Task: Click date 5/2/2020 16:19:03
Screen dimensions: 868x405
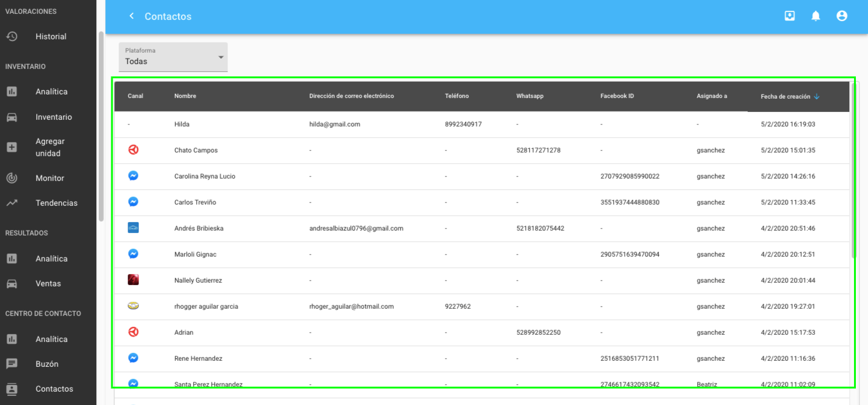Action: click(x=788, y=124)
